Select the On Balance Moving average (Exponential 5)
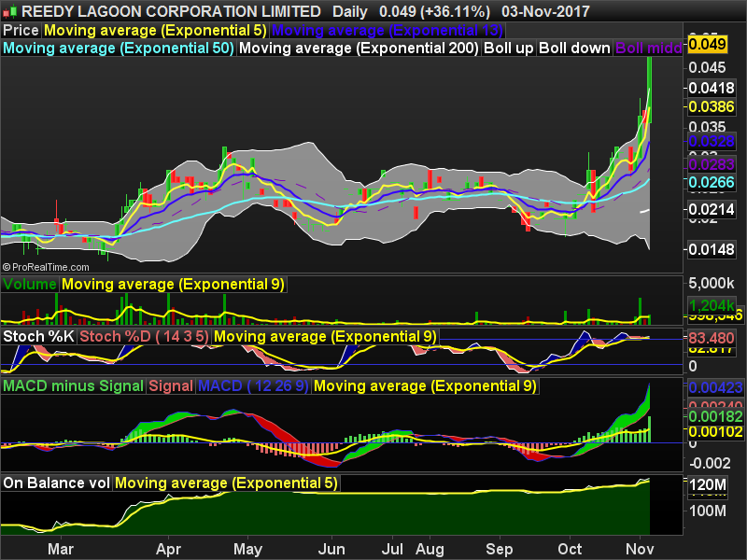The image size is (747, 560). (226, 483)
